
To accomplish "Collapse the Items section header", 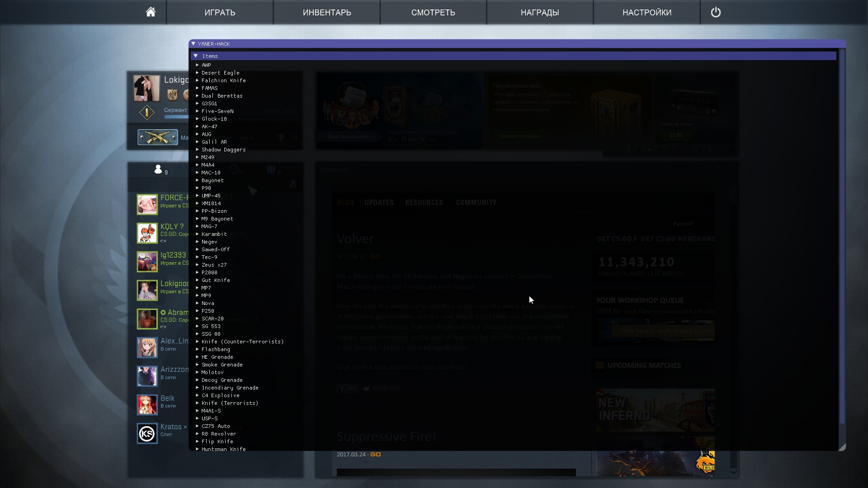I will (196, 56).
